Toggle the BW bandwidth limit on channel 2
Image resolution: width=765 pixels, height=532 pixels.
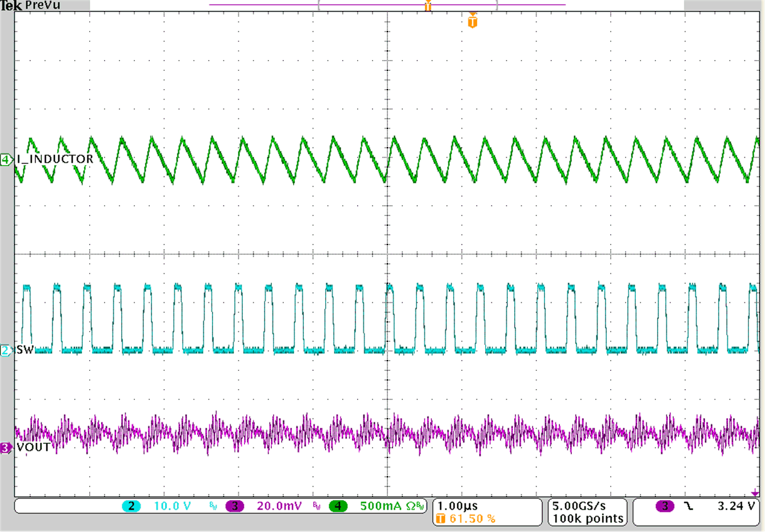click(x=212, y=506)
